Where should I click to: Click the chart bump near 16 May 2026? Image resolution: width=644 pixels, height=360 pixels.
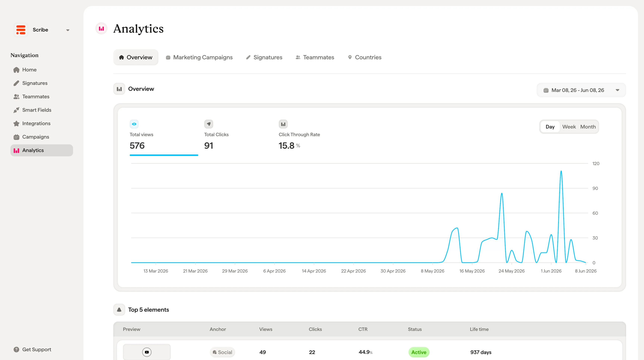pyautogui.click(x=457, y=228)
